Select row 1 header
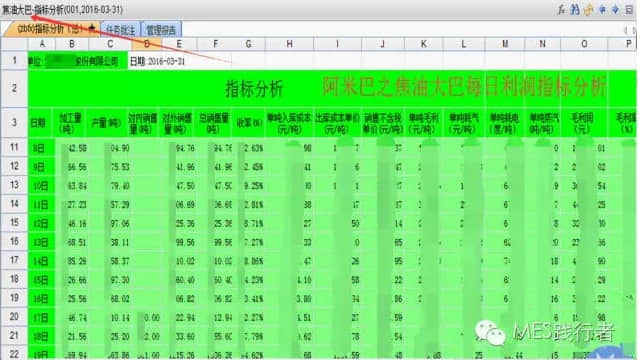The height and width of the screenshot is (360, 642). point(14,61)
